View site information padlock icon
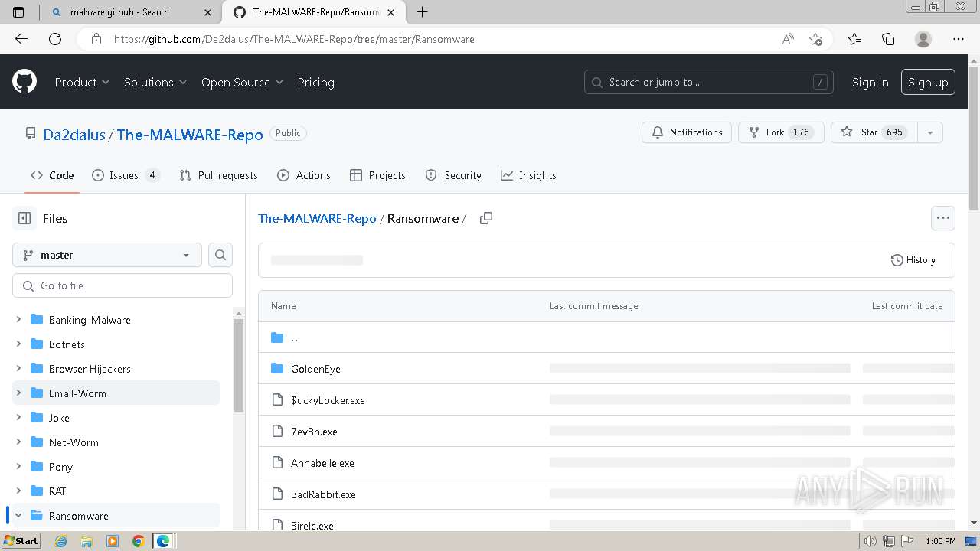 coord(96,39)
